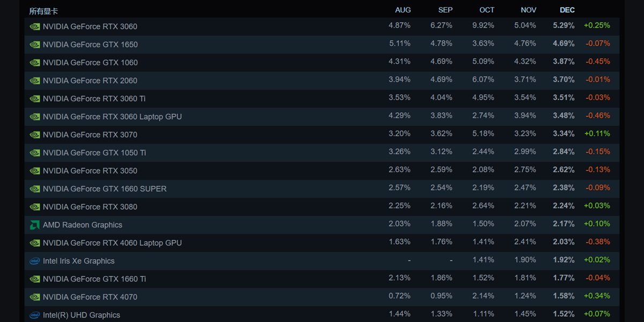Select the OCT column header
The image size is (644, 322).
[487, 10]
